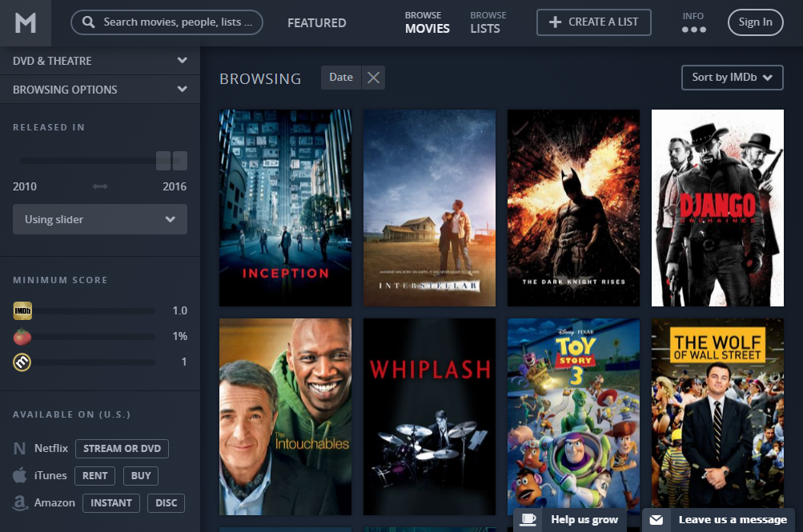803x532 pixels.
Task: Go to the Browse Lists tab
Action: tap(488, 22)
